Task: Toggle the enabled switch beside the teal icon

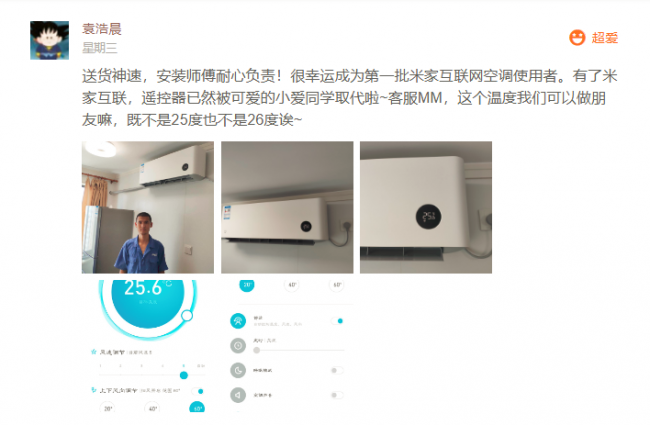Action: (x=337, y=321)
